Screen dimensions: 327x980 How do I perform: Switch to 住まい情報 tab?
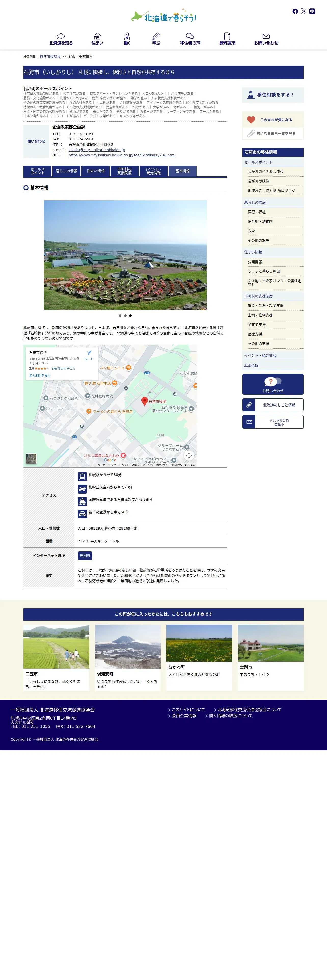coord(96,171)
